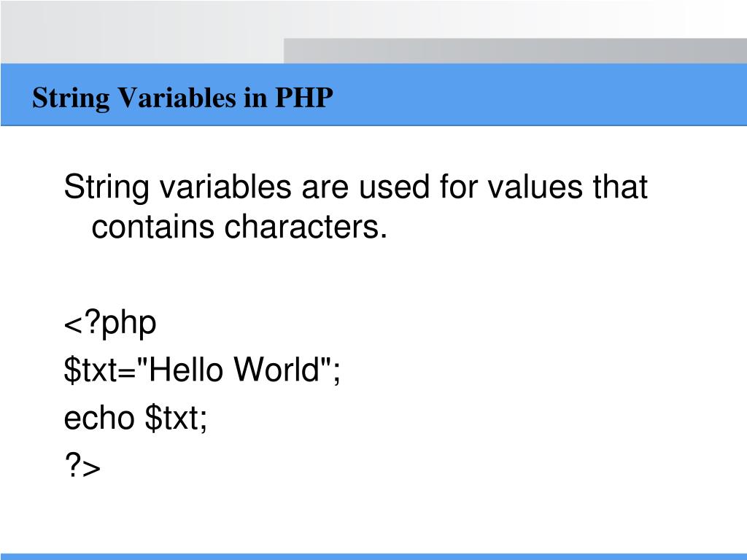
Task: Click the opening '<?php' tag line
Action: (110, 324)
